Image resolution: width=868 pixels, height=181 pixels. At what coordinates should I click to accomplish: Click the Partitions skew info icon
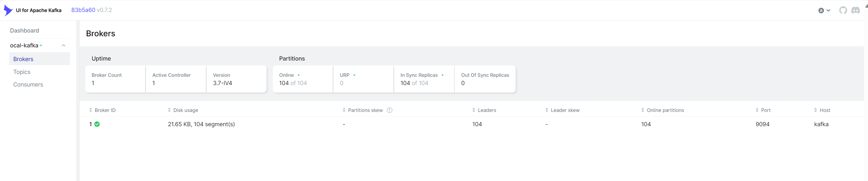389,110
